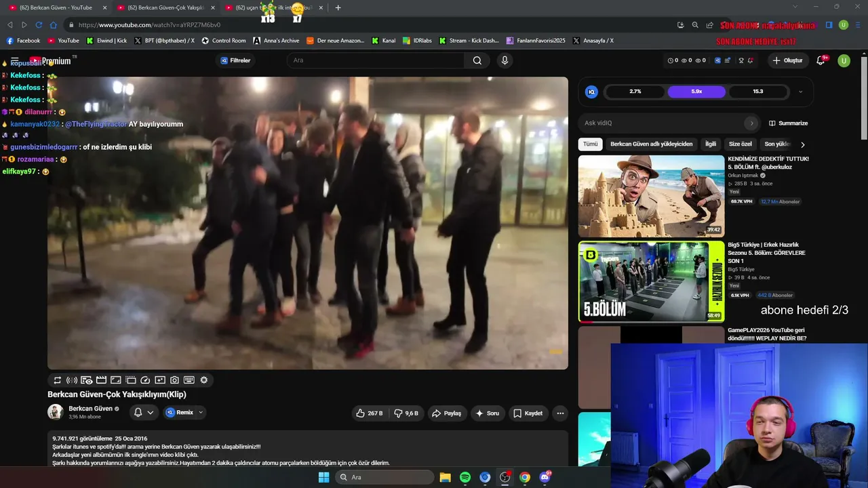Open the Anna's Archive bookmark
The image size is (868, 488).
[276, 41]
